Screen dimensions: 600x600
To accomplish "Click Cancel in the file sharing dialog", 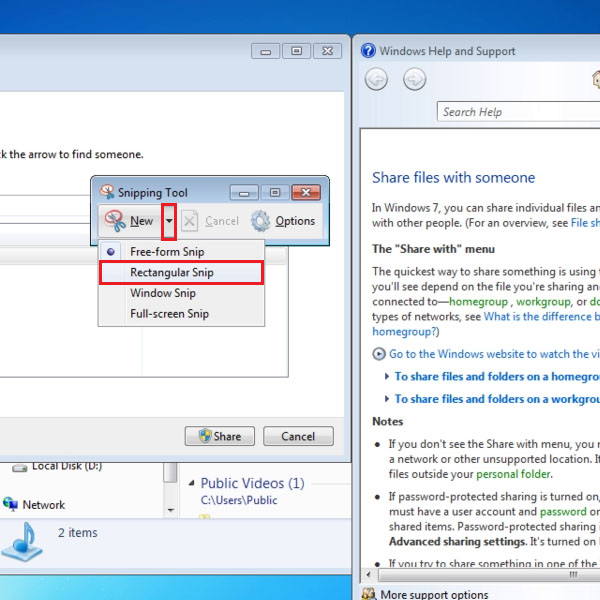I will coord(298,436).
